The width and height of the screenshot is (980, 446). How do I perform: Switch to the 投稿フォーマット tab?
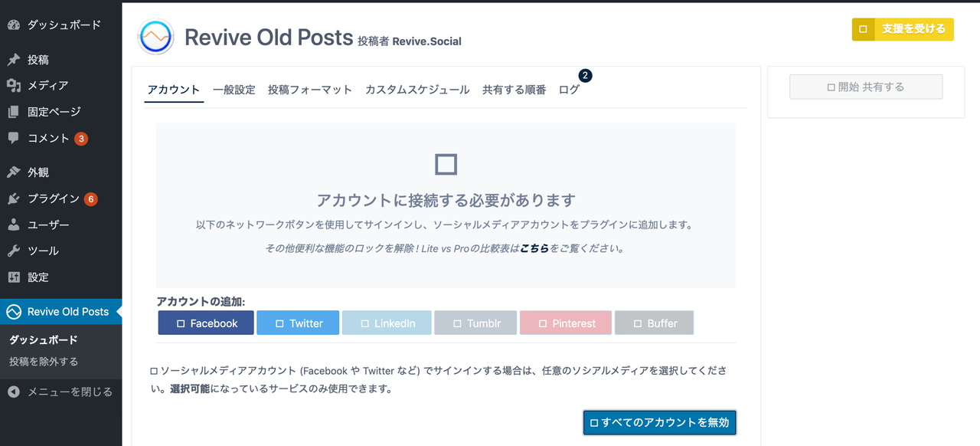(310, 90)
